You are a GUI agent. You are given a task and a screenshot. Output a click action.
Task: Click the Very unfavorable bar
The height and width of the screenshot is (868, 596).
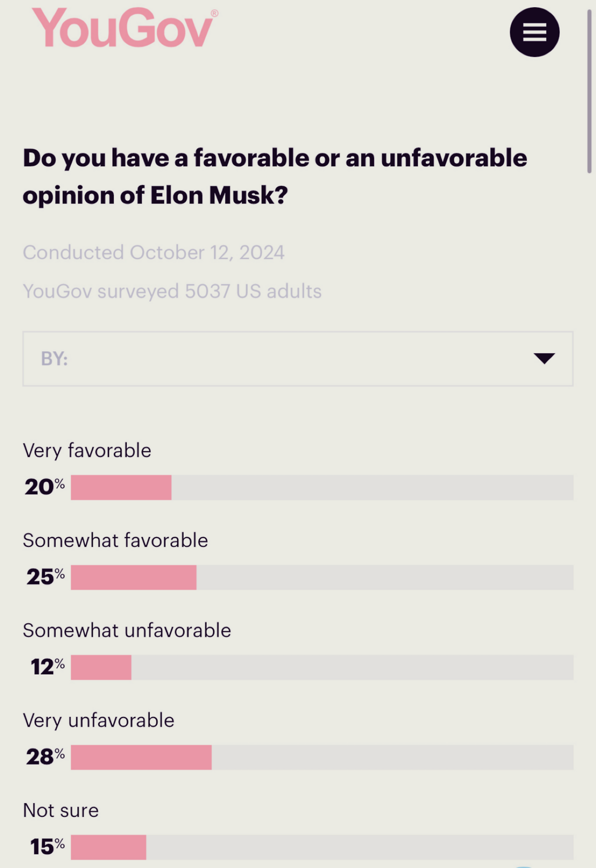141,757
